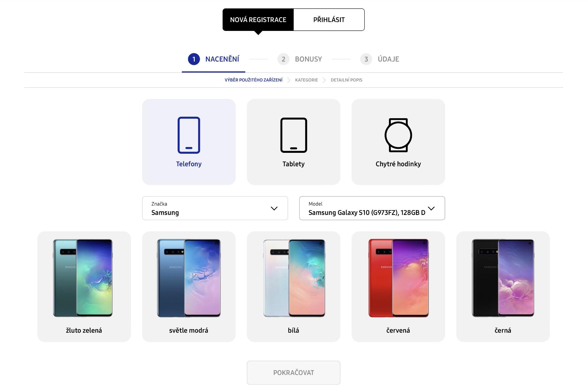
Task: Switch to the Nová registrace tab
Action: coord(258,20)
